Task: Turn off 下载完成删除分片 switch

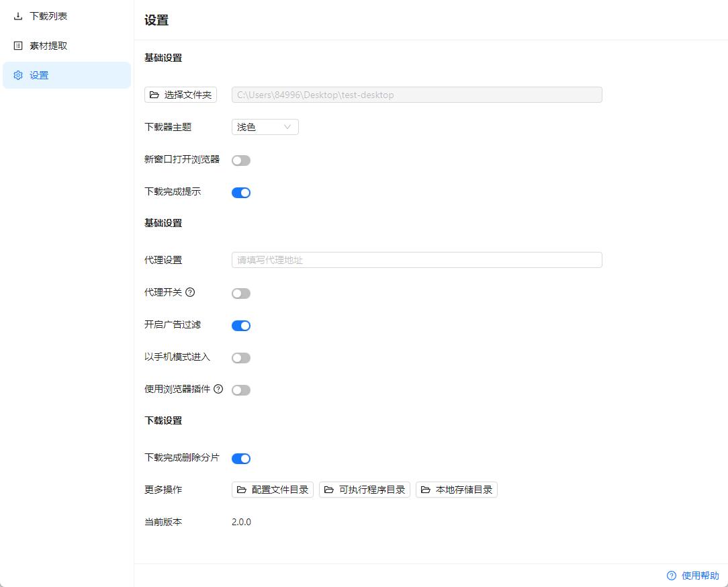Action: [241, 459]
